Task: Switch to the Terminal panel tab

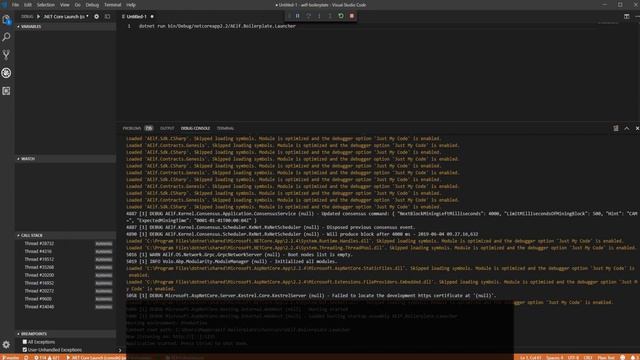Action: click(225, 128)
